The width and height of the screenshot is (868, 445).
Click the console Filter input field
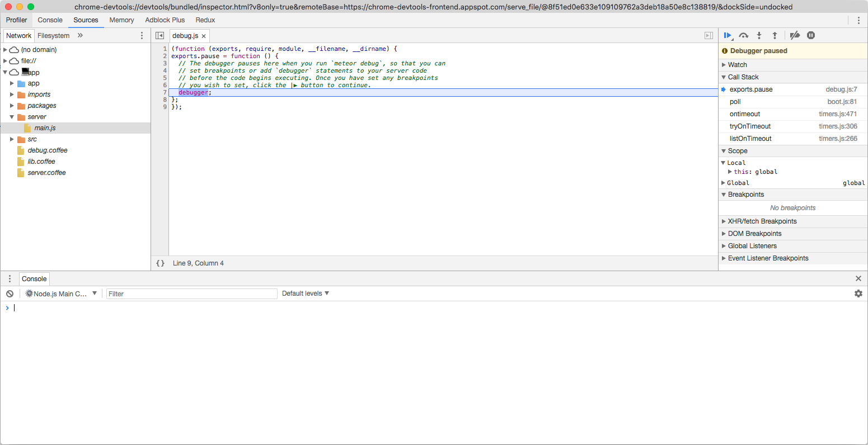191,293
